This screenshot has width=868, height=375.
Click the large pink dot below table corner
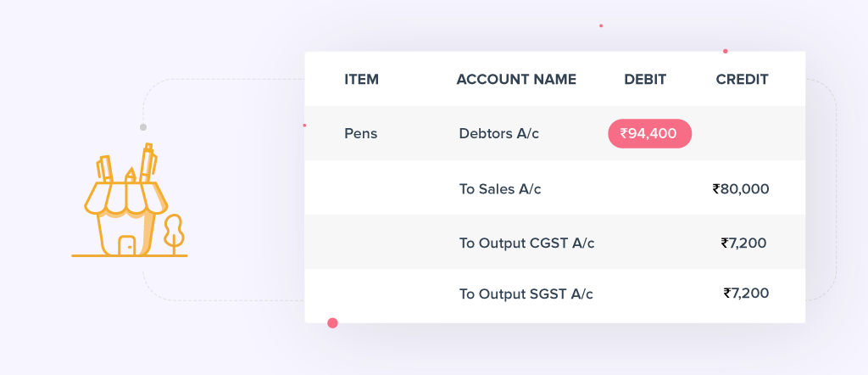tap(332, 322)
